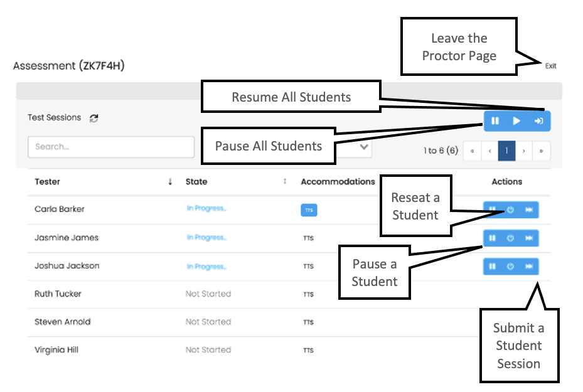The height and width of the screenshot is (392, 583).
Task: Refresh the Test Sessions list
Action: point(94,118)
